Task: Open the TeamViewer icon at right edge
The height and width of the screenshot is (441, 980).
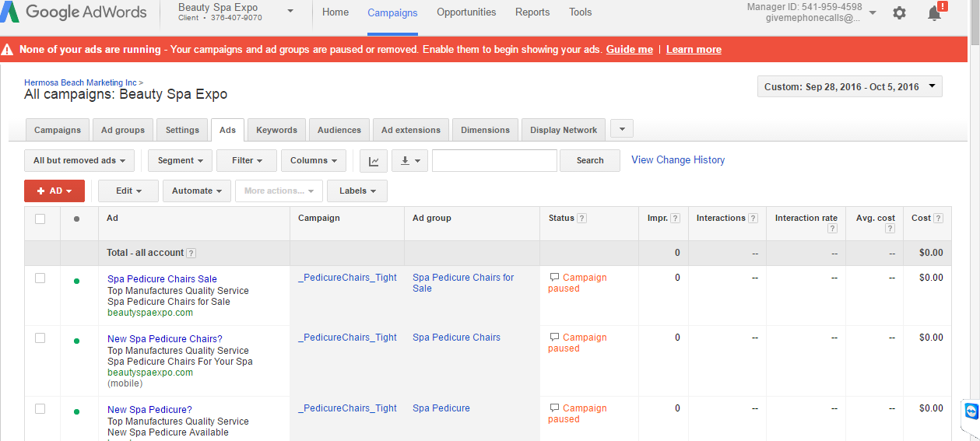Action: 971,411
